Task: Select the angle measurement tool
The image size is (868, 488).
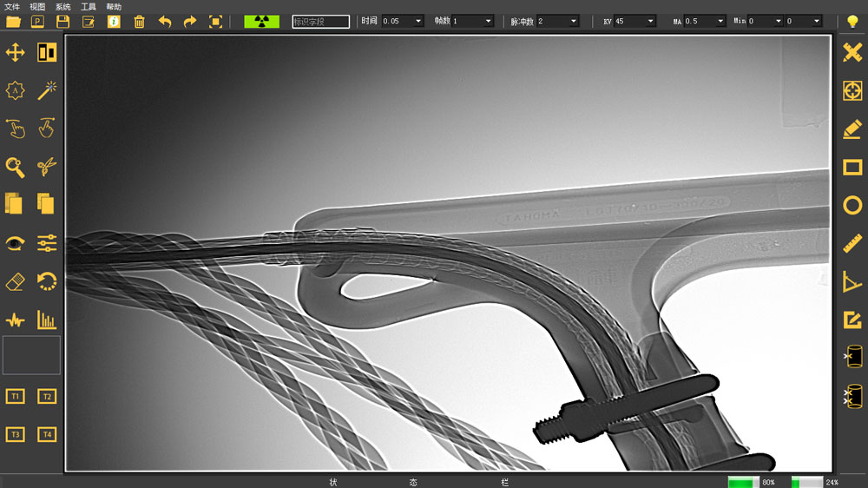Action: 852,281
